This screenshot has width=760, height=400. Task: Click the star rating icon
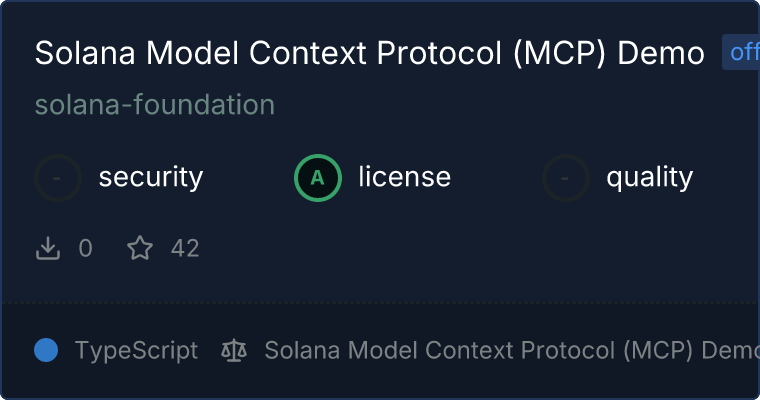coord(140,248)
